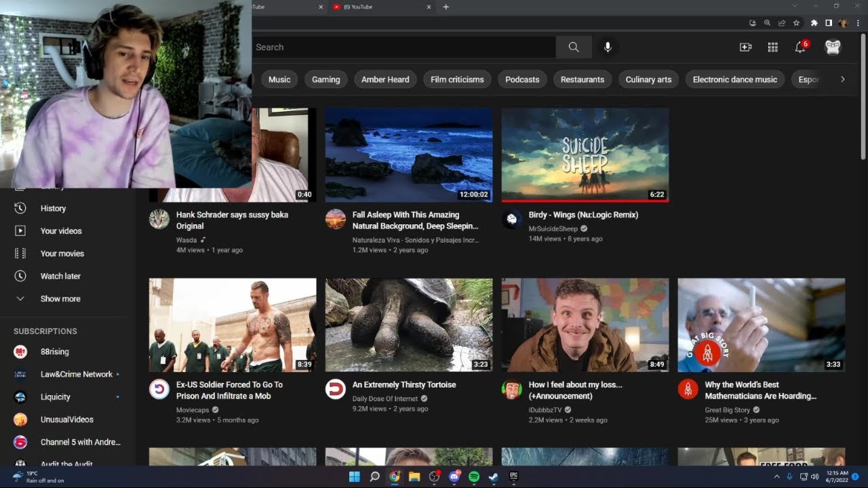868x488 pixels.
Task: Select the Electronic dance music chip
Action: point(735,79)
